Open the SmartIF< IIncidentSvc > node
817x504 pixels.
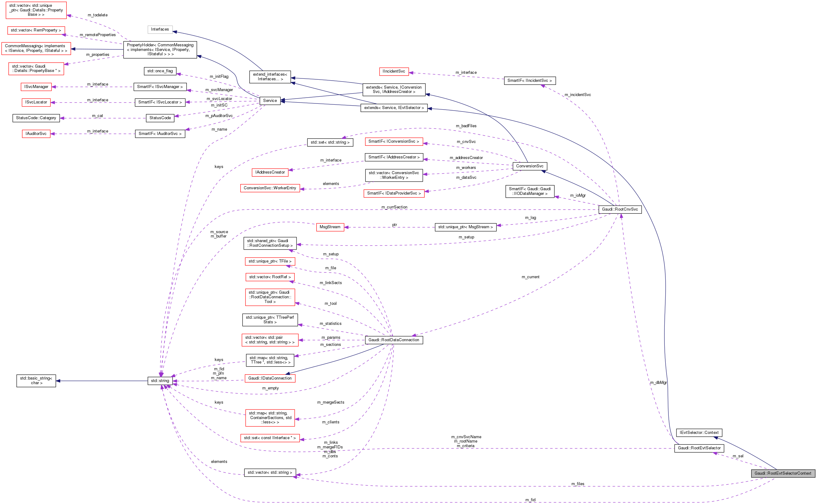pos(529,81)
